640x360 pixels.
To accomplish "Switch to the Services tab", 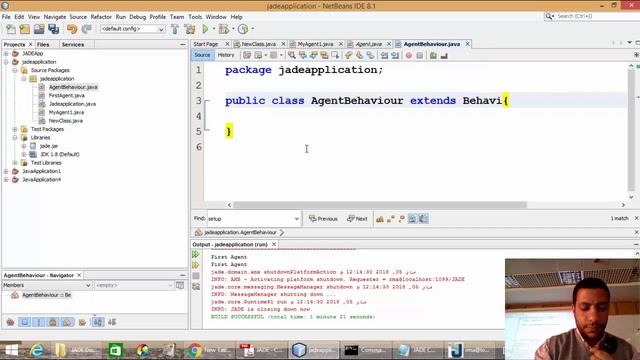I will point(73,44).
